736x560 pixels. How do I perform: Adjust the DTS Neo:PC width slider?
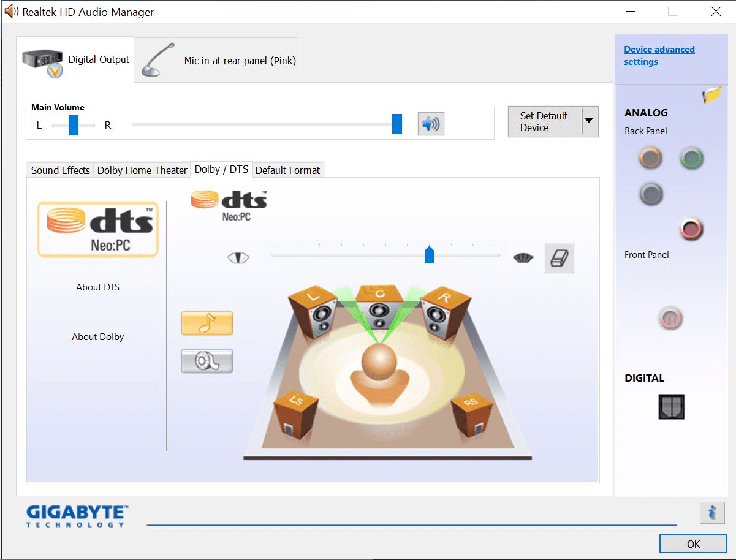(x=429, y=255)
